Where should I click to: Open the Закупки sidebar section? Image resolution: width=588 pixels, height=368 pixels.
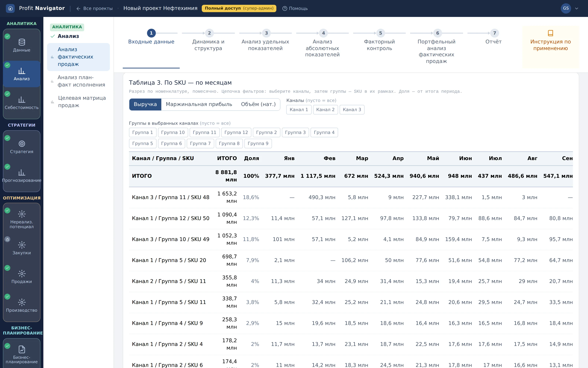pos(22,248)
